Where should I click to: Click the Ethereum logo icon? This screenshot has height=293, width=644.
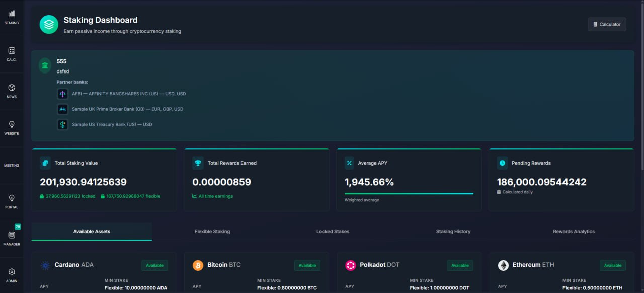coord(503,265)
